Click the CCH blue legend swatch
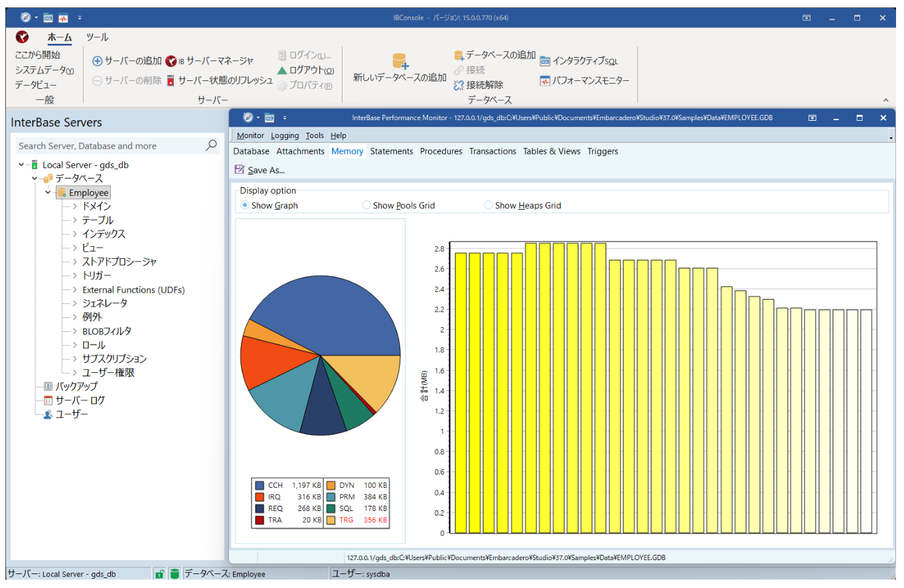The width and height of the screenshot is (904, 588). [259, 486]
